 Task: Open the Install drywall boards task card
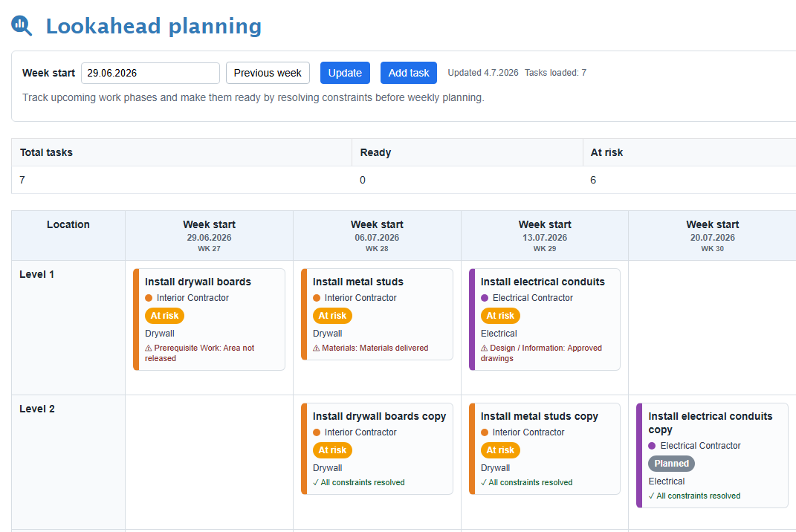tap(209, 319)
